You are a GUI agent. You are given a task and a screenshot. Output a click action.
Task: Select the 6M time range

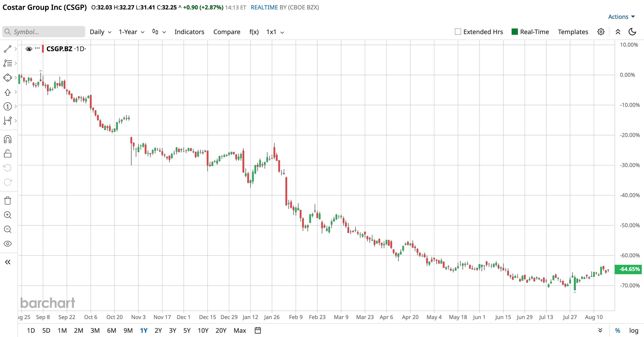tap(112, 330)
